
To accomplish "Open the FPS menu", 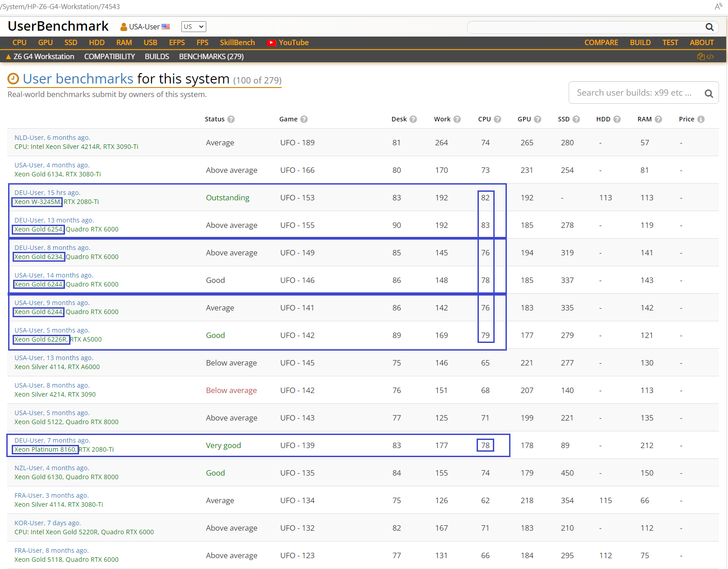I will (203, 42).
